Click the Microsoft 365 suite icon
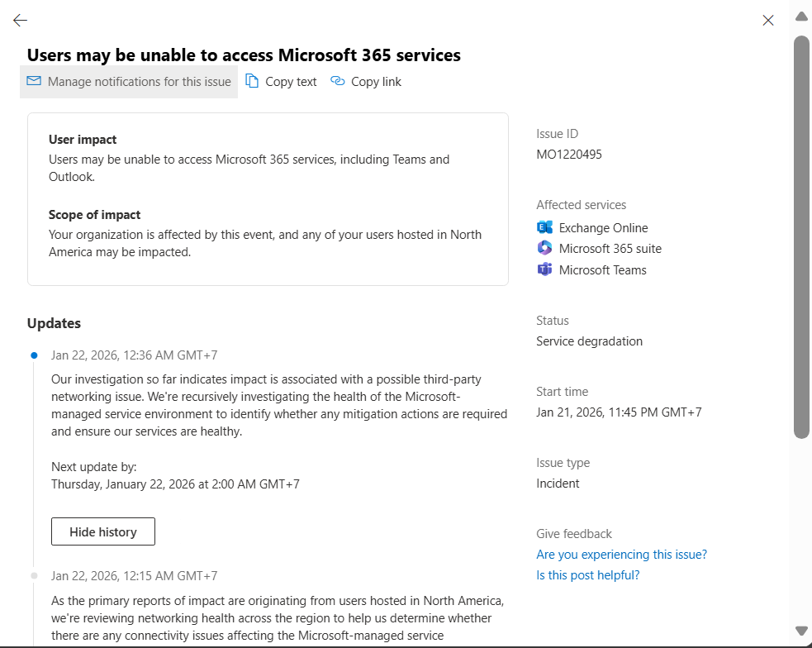 (544, 248)
